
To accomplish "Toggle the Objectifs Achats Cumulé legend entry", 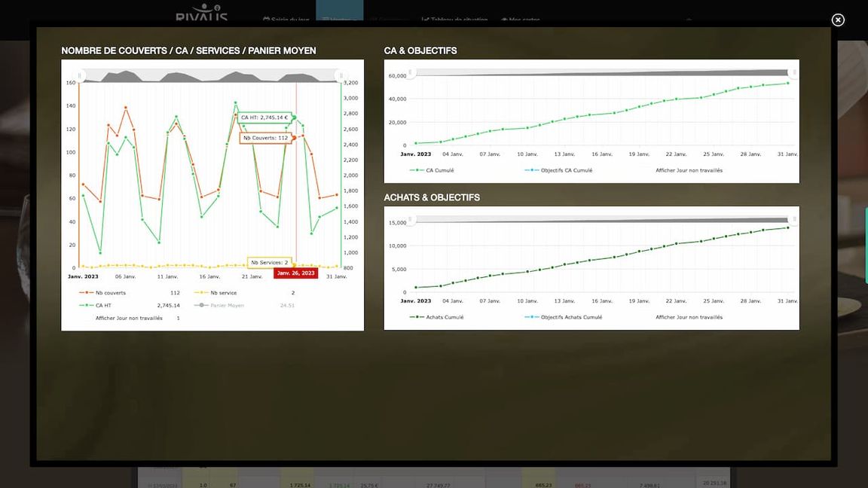I will [x=563, y=317].
